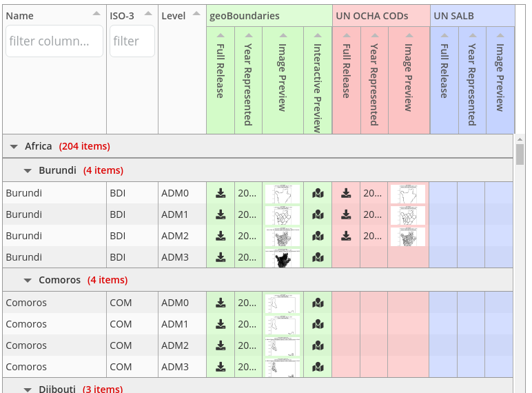Image resolution: width=532 pixels, height=393 pixels.
Task: Open geoBoundaries image preview for Comoros ADM0
Action: coord(283,303)
